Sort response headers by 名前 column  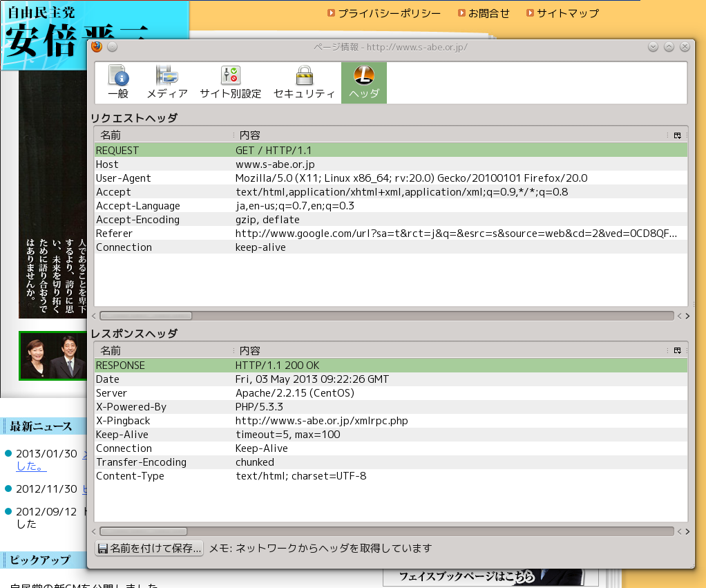[164, 350]
